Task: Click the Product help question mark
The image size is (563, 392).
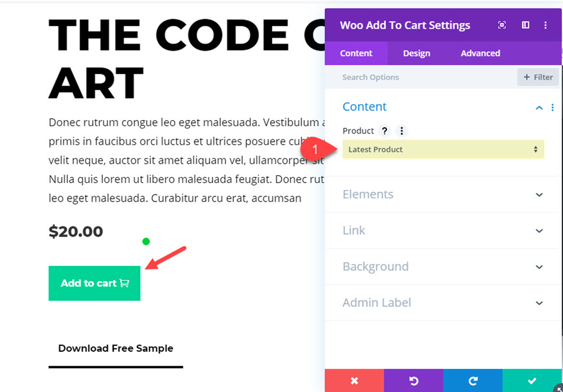Action: click(385, 130)
